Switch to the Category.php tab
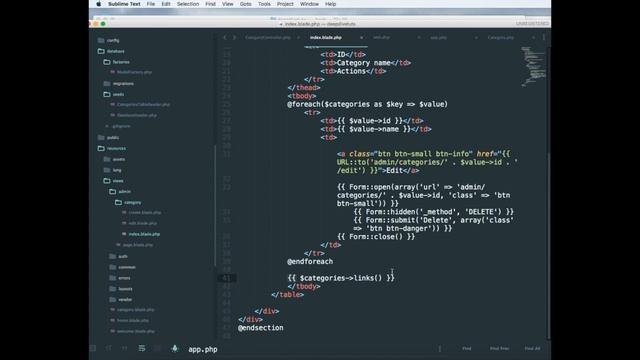 pyautogui.click(x=500, y=38)
